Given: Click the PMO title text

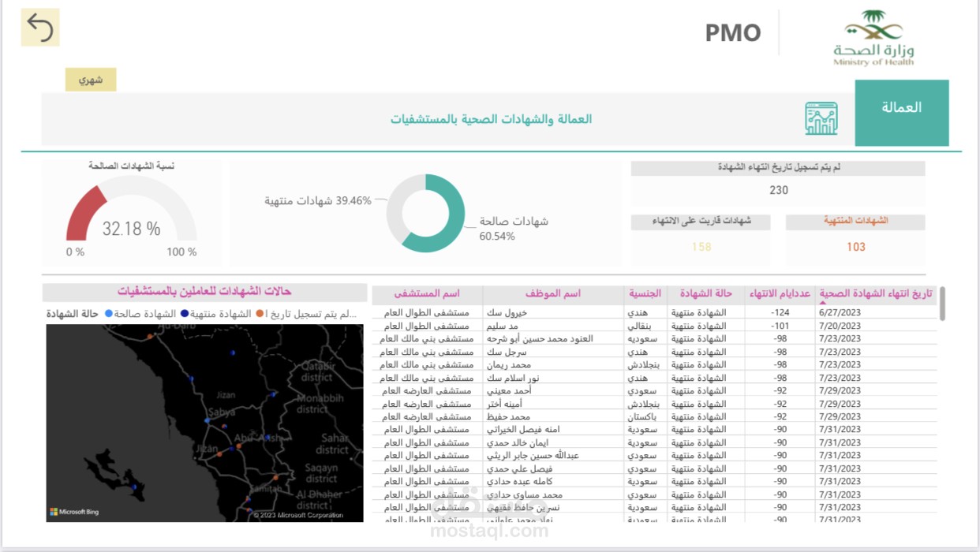Looking at the screenshot, I should click(x=733, y=33).
